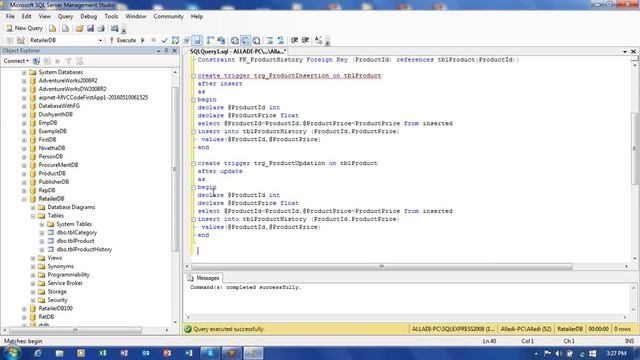This screenshot has width=640, height=360.
Task: Execute the current query
Action: (x=122, y=40)
